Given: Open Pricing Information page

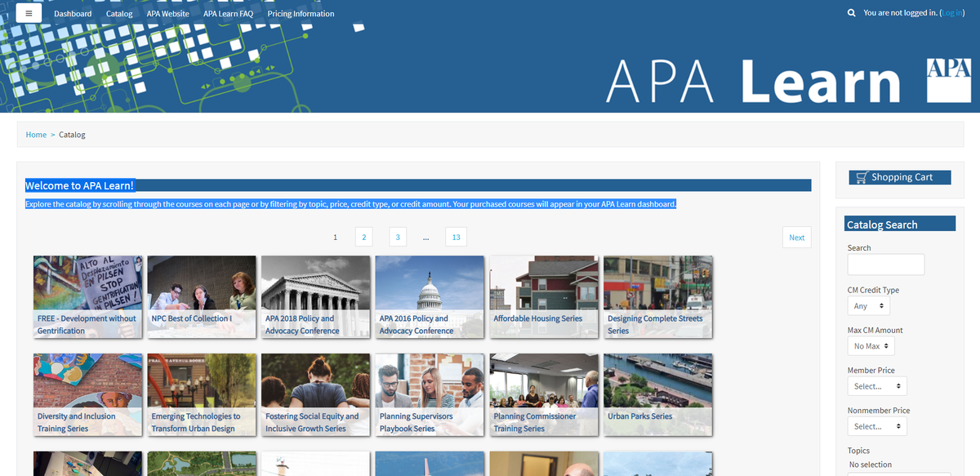Looking at the screenshot, I should tap(301, 14).
